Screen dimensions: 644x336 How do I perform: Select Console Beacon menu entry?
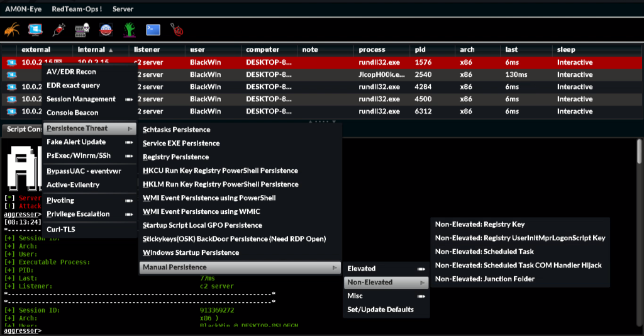point(89,113)
